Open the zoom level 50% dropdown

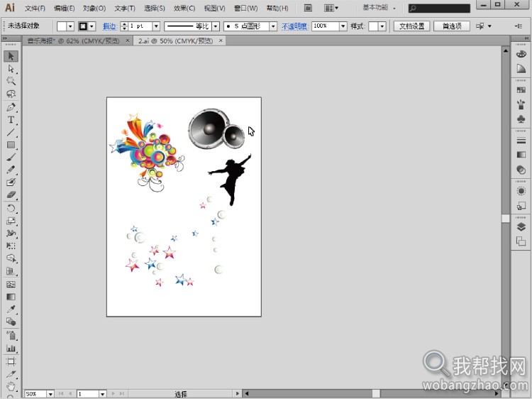(x=50, y=394)
